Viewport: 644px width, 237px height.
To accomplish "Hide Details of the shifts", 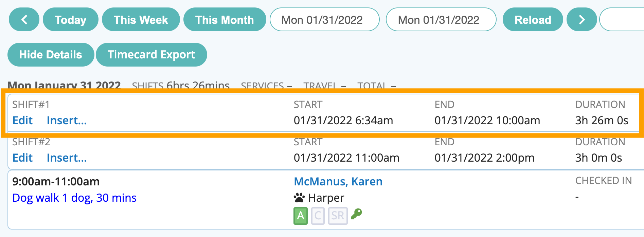I will [51, 55].
